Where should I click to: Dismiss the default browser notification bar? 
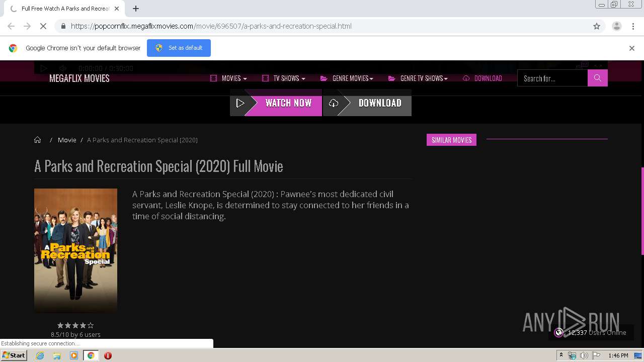point(632,48)
